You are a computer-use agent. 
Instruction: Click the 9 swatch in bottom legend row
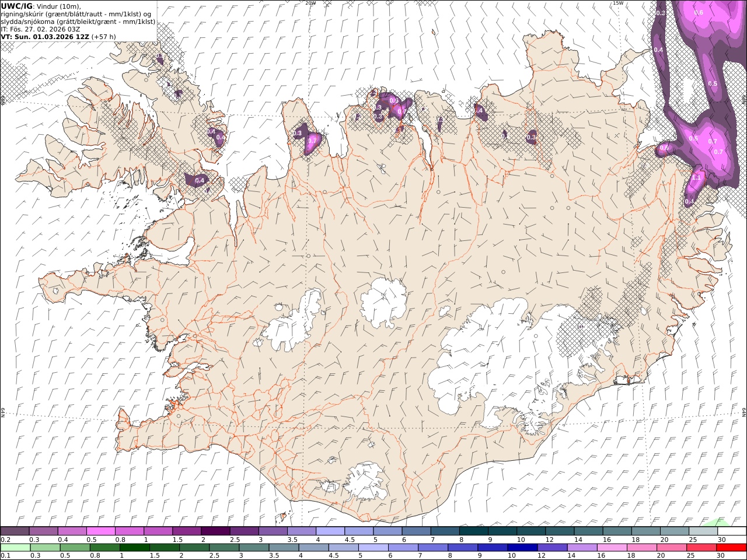492,547
